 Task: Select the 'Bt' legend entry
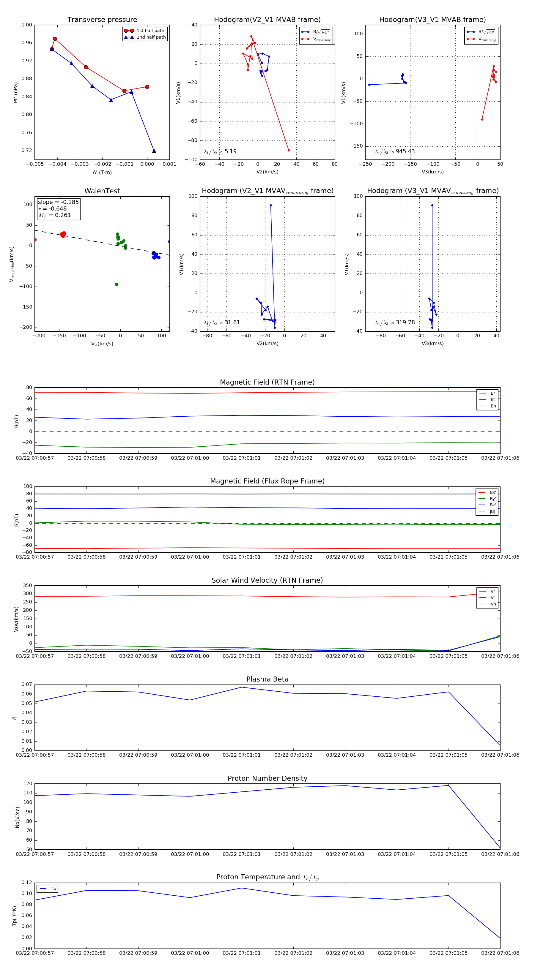488,399
